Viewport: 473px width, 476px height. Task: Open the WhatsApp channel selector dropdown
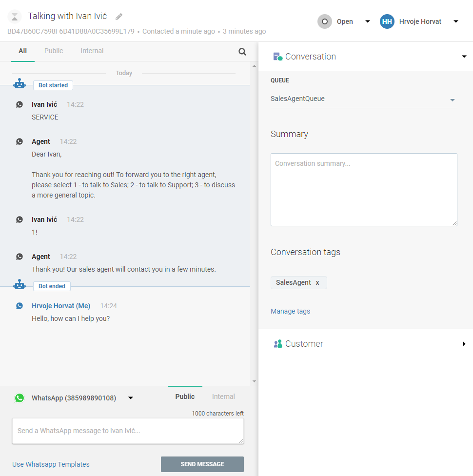click(x=131, y=398)
